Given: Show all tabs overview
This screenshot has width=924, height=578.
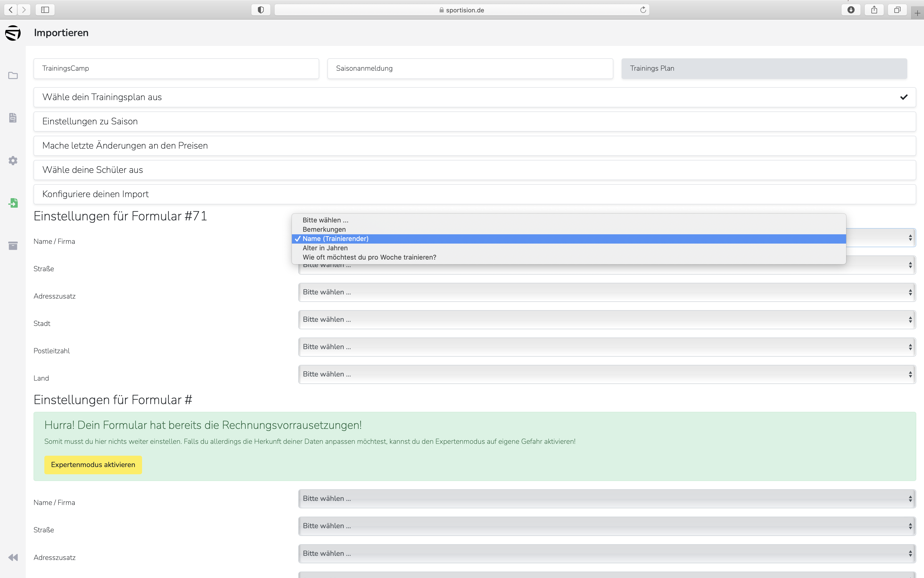Looking at the screenshot, I should pos(897,10).
